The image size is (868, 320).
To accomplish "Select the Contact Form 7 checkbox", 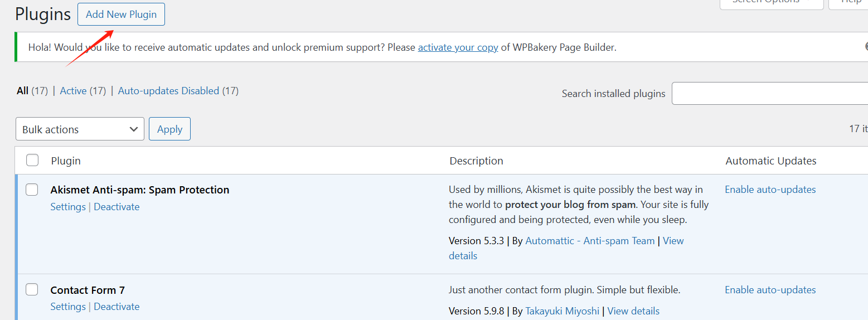I will (x=32, y=289).
